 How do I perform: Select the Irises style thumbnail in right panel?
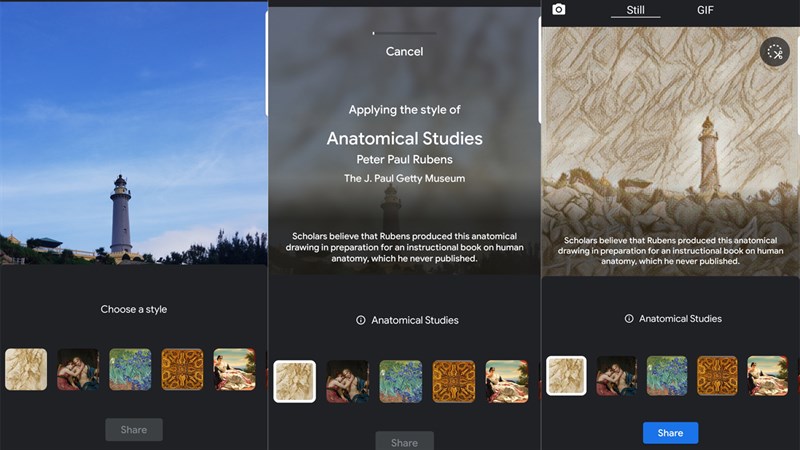[x=667, y=376]
